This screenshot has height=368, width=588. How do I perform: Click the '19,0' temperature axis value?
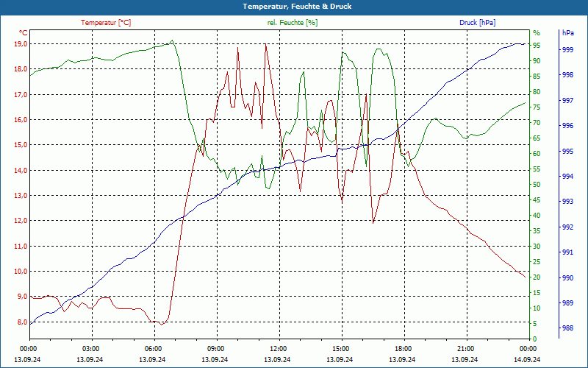pos(21,44)
